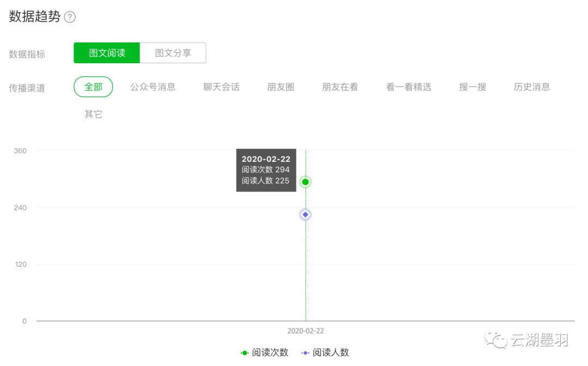
Task: Select the 朋友在看 channel filter
Action: click(340, 87)
